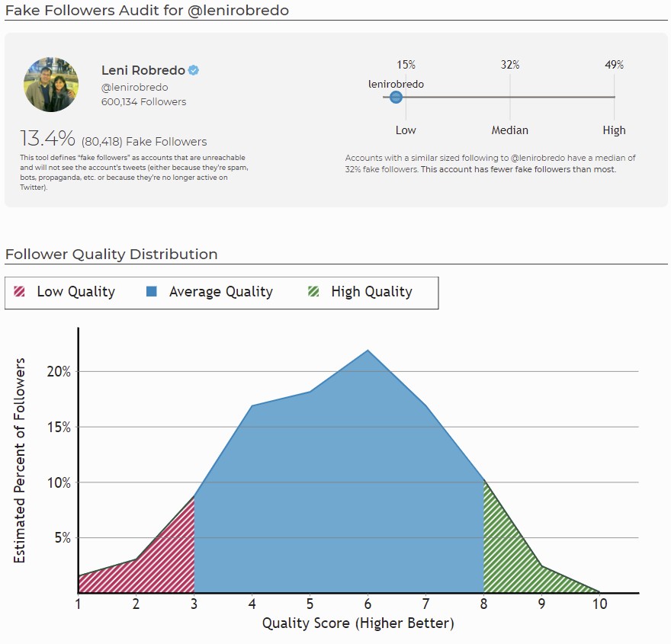
Task: Click the 32% label on the comparison scale
Action: tap(510, 65)
